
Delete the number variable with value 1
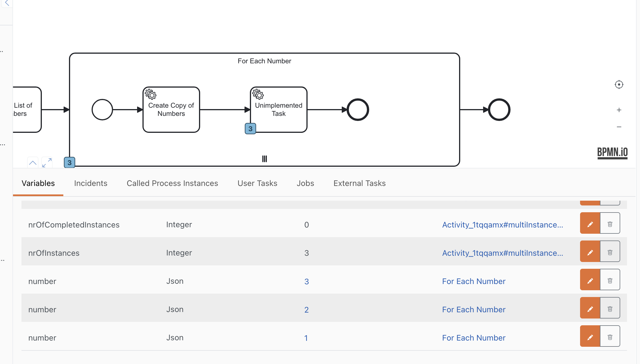click(x=610, y=337)
